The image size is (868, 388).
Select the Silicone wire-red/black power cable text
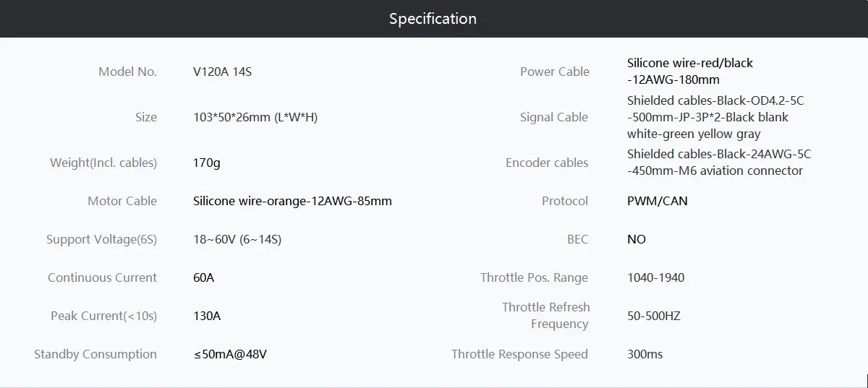tap(690, 72)
